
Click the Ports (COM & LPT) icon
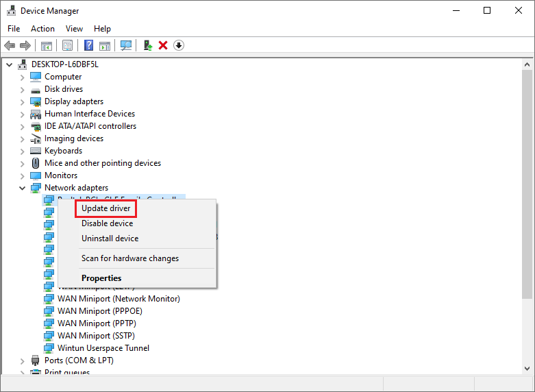point(36,360)
